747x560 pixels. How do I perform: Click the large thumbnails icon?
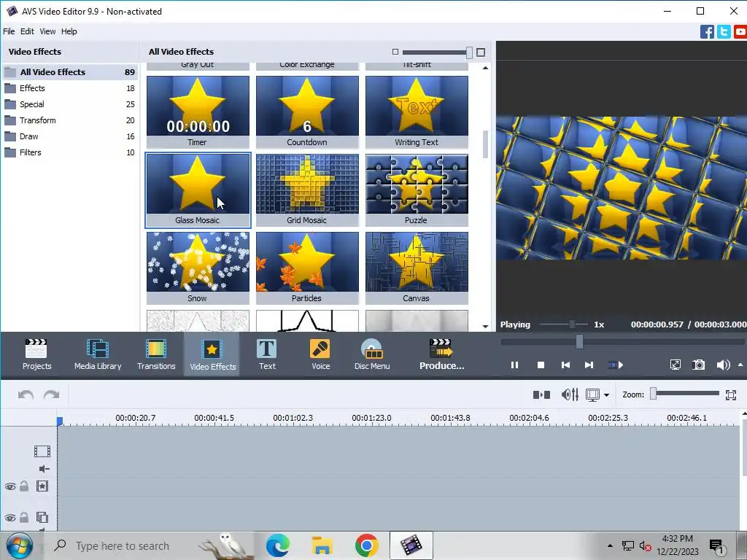[x=481, y=52]
